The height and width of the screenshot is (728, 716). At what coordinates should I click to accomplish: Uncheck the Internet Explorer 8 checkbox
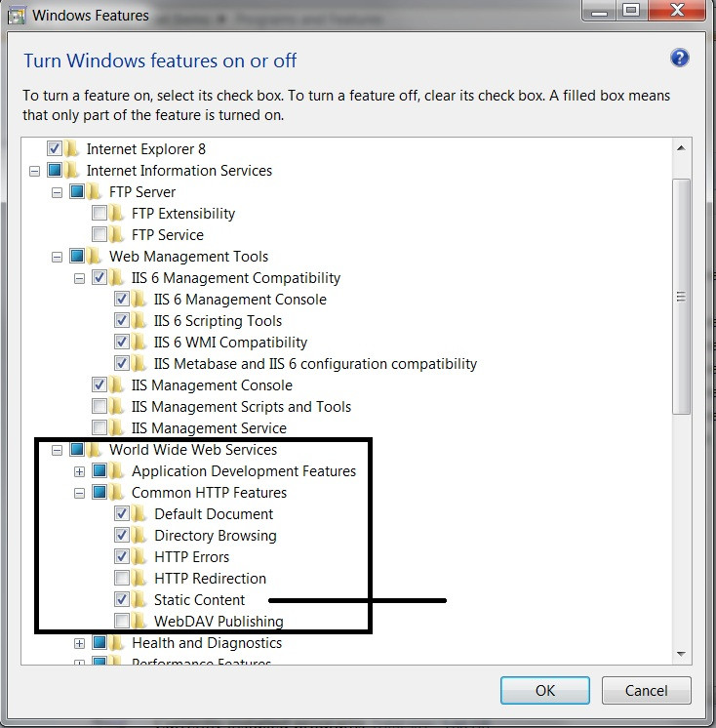[x=55, y=148]
